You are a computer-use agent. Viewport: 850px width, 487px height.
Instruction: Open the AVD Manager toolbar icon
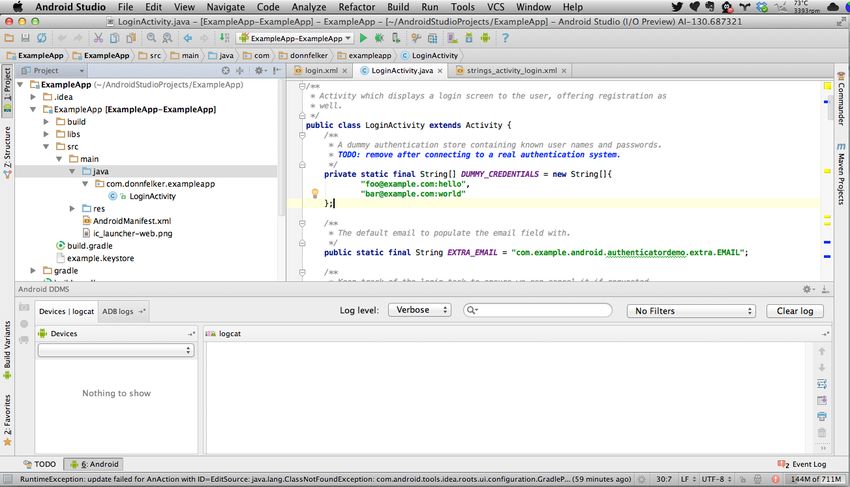[x=452, y=38]
